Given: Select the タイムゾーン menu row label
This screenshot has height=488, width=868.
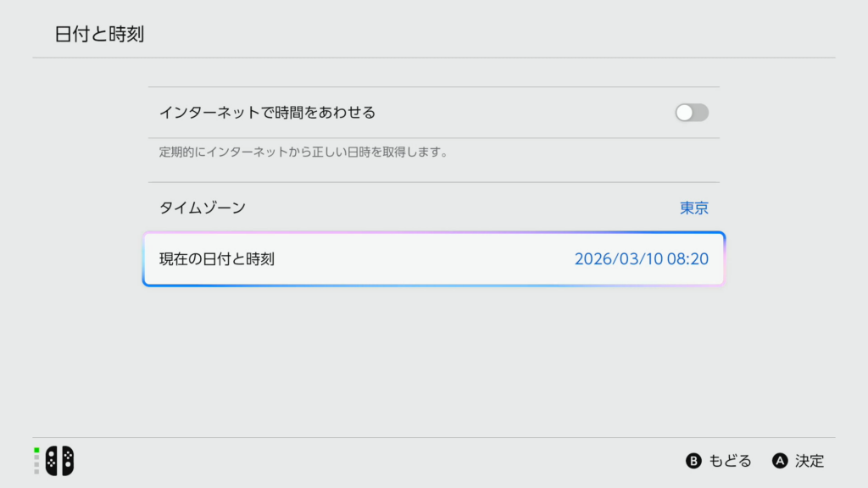Looking at the screenshot, I should click(x=203, y=208).
